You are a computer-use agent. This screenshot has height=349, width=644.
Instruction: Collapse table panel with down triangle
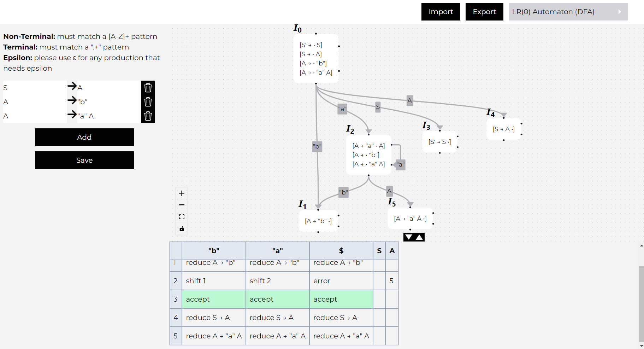coord(409,237)
